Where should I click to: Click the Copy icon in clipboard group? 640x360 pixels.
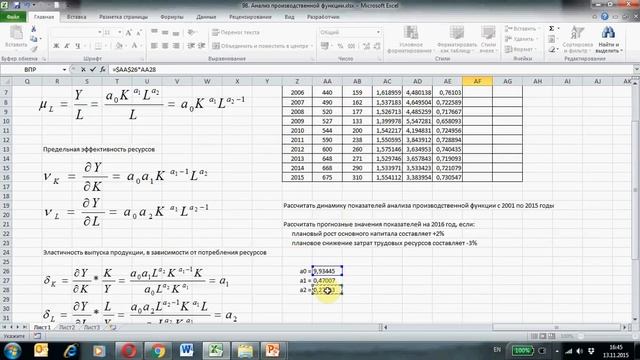pos(33,39)
